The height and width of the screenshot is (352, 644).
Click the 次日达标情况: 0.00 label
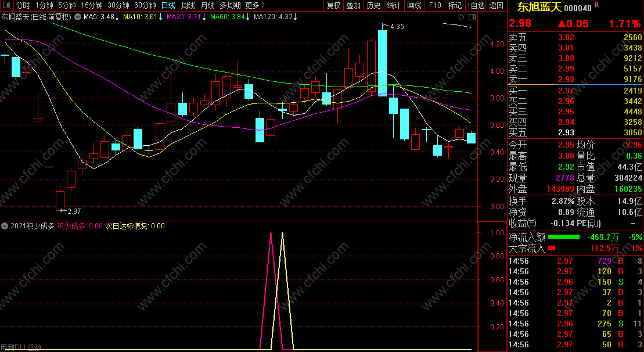[135, 226]
